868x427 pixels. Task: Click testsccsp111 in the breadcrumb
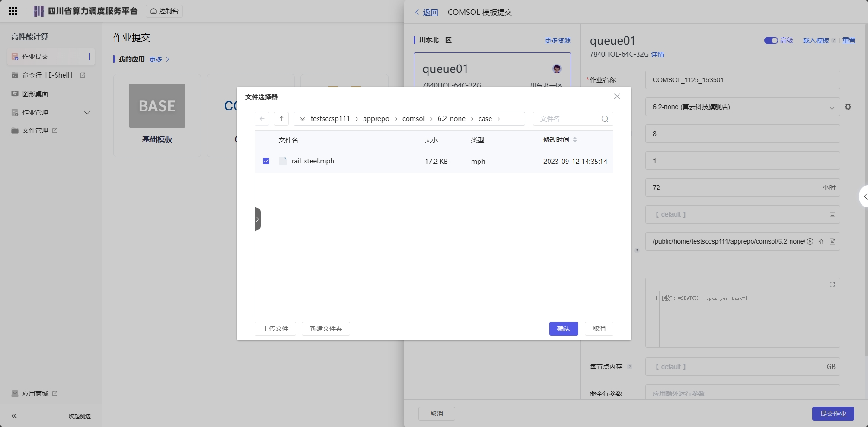click(x=330, y=119)
